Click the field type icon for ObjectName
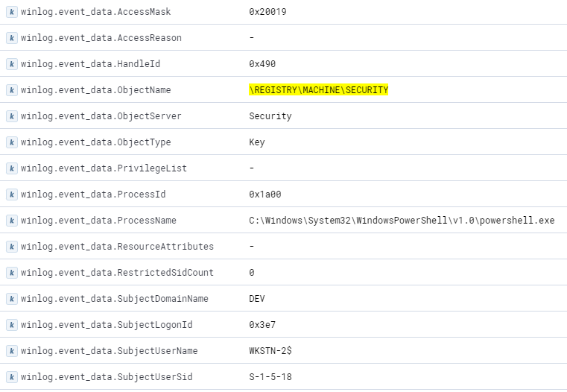 click(x=11, y=90)
